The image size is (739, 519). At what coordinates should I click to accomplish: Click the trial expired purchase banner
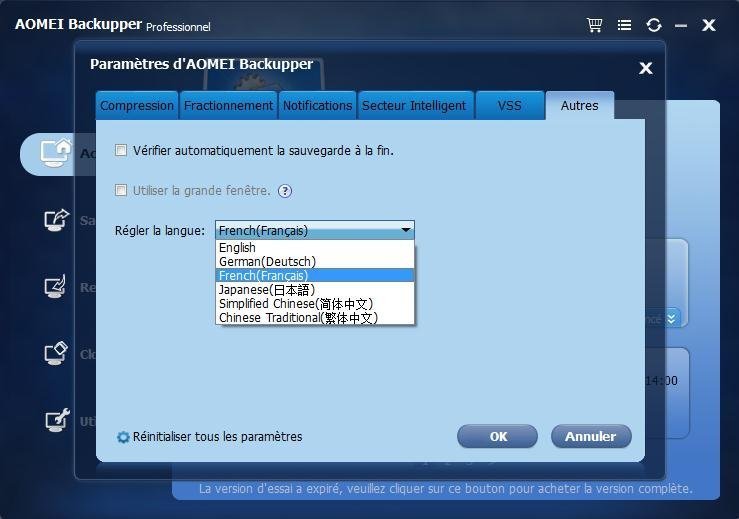point(445,488)
